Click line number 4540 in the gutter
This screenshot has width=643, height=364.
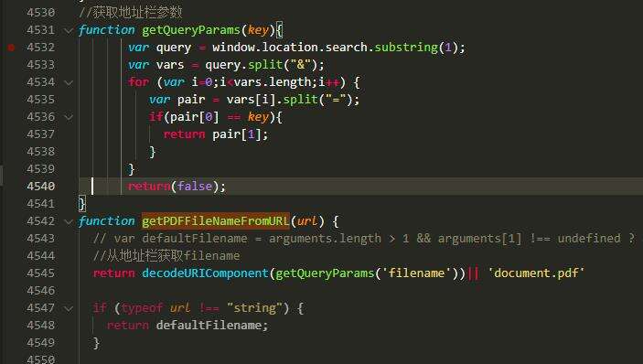[40, 186]
